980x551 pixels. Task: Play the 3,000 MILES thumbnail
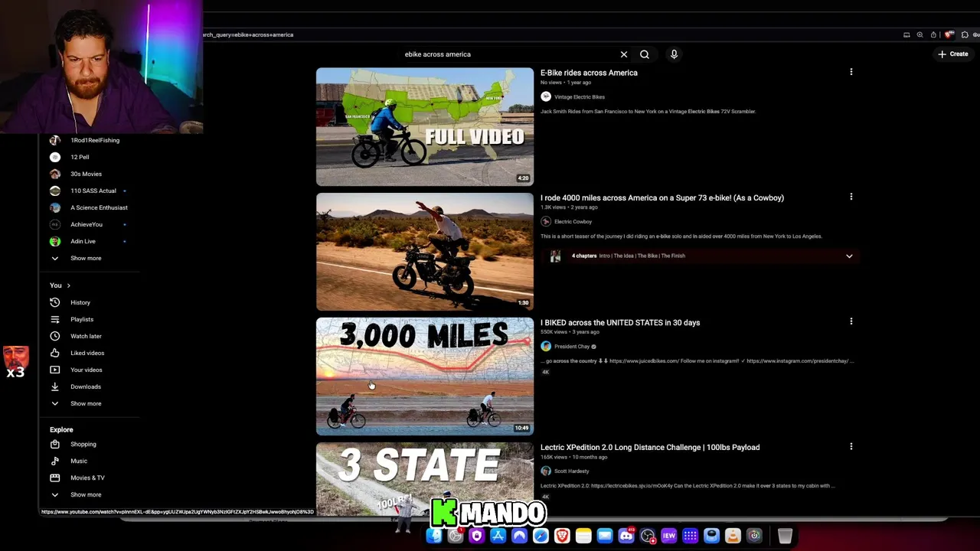coord(425,377)
